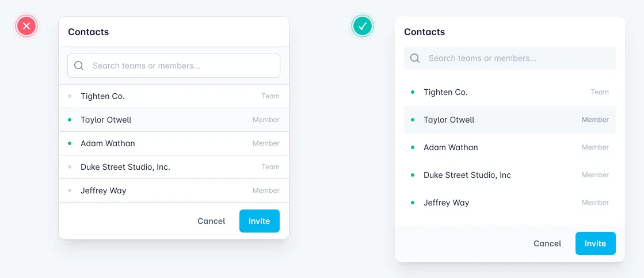The width and height of the screenshot is (644, 278).
Task: Click the gray status dot beside Tighten Co. in the bordered list
Action: pos(70,96)
